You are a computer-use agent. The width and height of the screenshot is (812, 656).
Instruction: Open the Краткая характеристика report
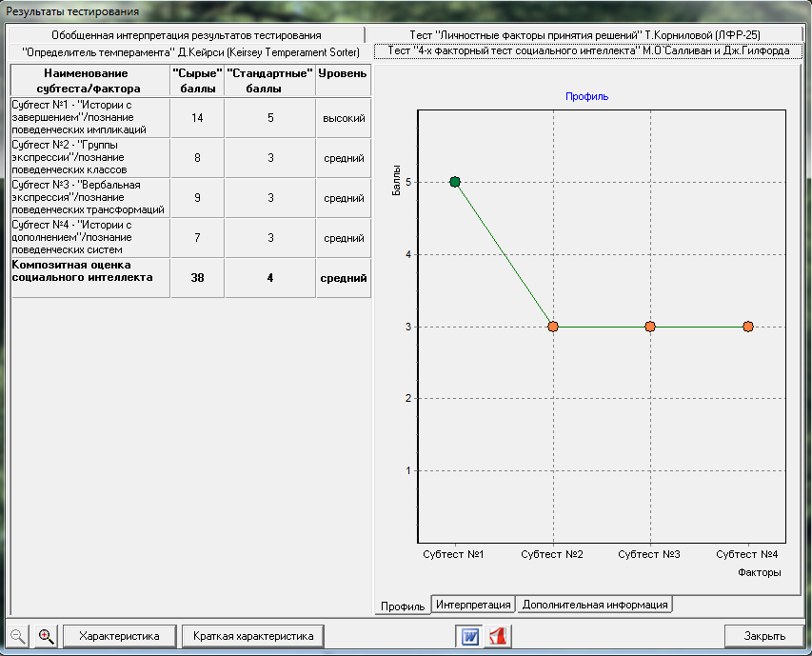click(x=253, y=636)
